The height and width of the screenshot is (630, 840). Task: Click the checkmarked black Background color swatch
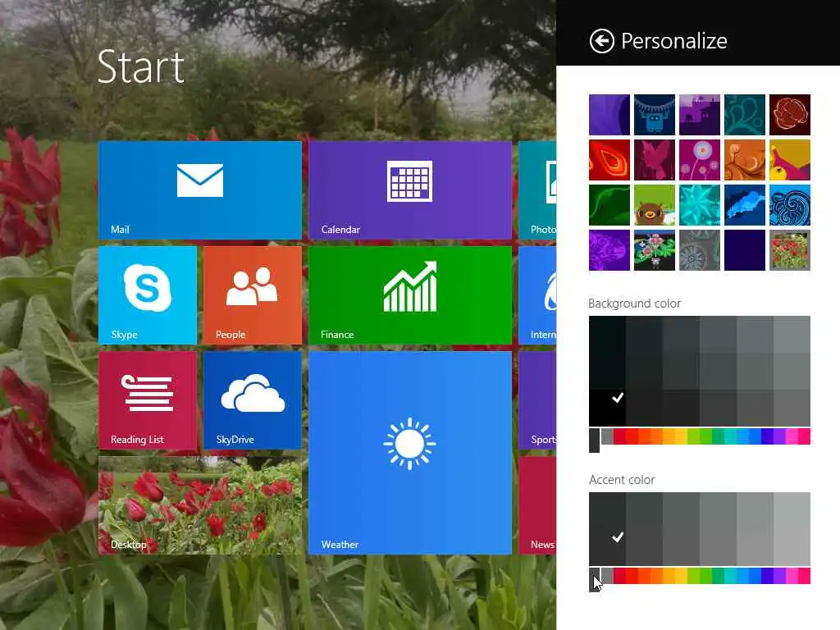pyautogui.click(x=607, y=408)
